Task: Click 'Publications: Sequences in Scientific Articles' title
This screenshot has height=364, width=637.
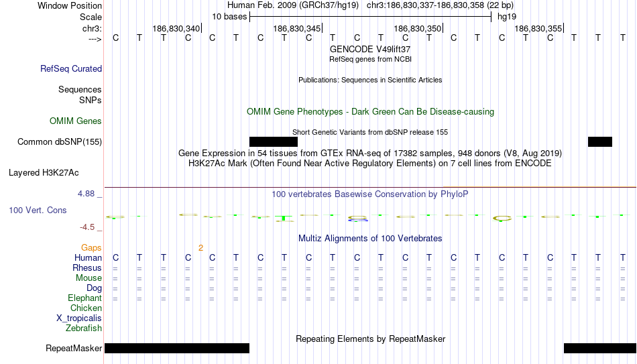Action: point(370,80)
